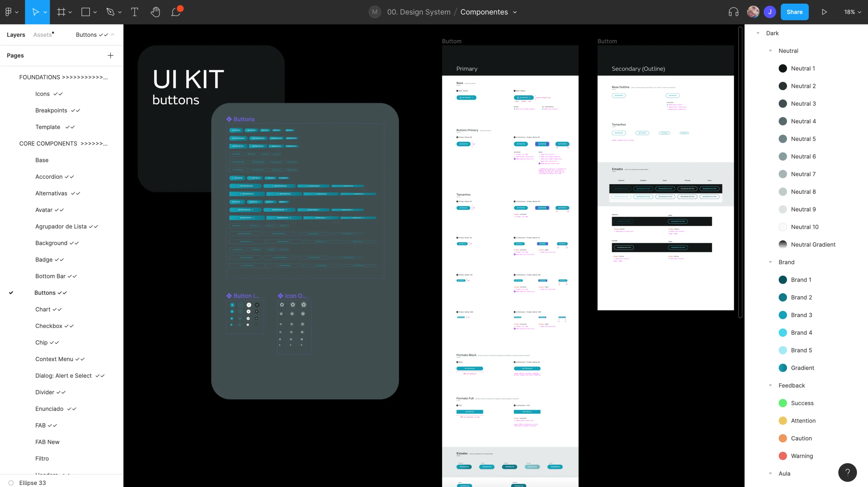The image size is (868, 487).
Task: Select the Pen tool
Action: coord(110,12)
